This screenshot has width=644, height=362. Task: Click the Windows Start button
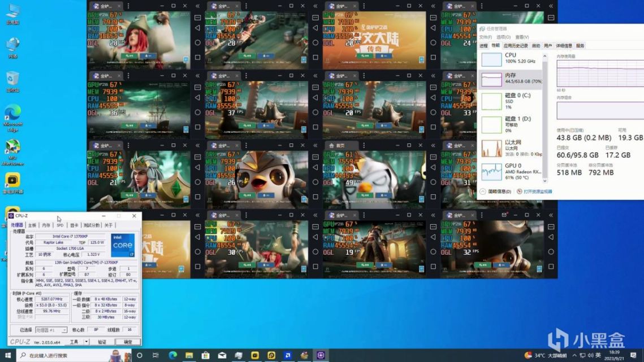8,355
